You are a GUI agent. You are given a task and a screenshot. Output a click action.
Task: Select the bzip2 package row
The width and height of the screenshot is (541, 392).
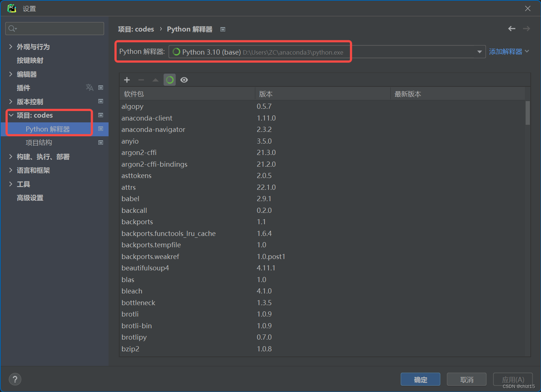322,349
